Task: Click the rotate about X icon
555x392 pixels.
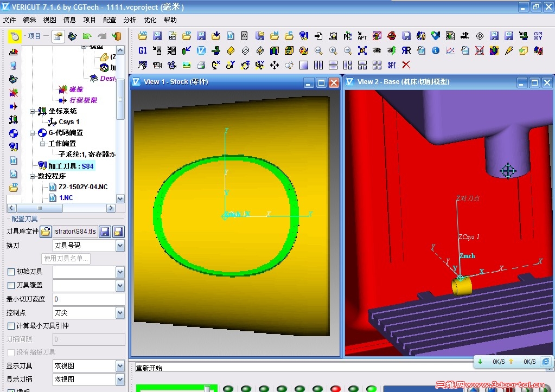Action: [216, 65]
